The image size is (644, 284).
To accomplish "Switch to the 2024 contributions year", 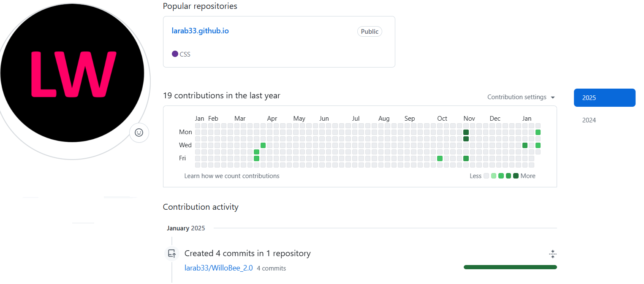I will pyautogui.click(x=589, y=120).
